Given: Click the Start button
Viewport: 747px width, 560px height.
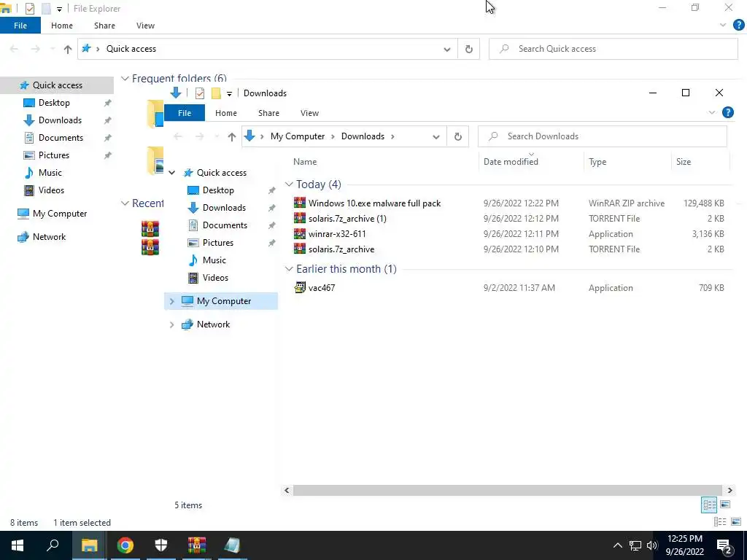Looking at the screenshot, I should pos(18,545).
